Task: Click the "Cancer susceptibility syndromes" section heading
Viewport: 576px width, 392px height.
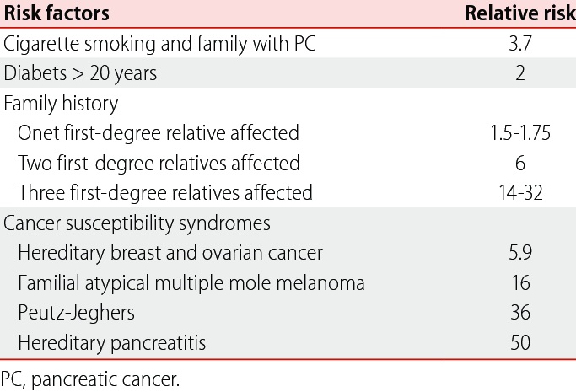Action: click(137, 223)
